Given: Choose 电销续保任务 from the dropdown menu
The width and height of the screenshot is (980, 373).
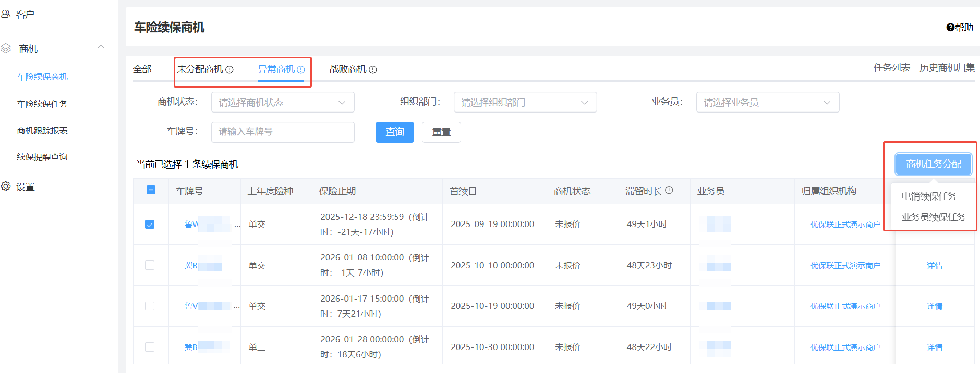Looking at the screenshot, I should point(929,196).
